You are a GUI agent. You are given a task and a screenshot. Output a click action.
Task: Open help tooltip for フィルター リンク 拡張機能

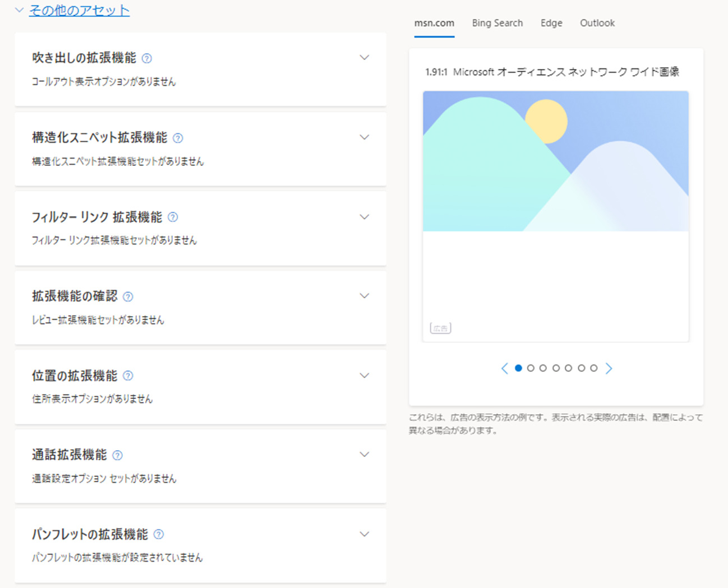[x=173, y=217]
